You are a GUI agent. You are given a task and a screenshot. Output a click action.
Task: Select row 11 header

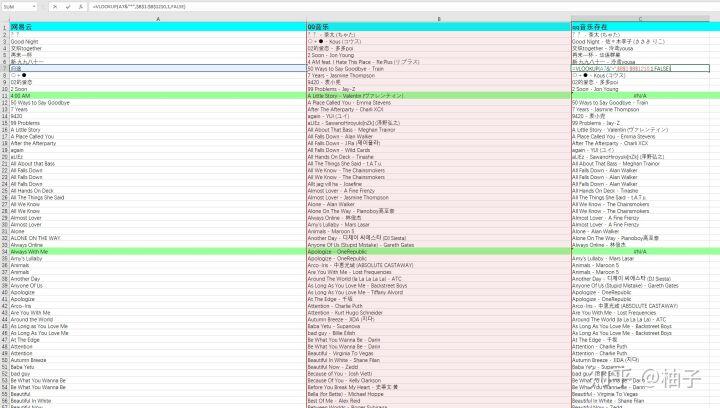[x=5, y=96]
